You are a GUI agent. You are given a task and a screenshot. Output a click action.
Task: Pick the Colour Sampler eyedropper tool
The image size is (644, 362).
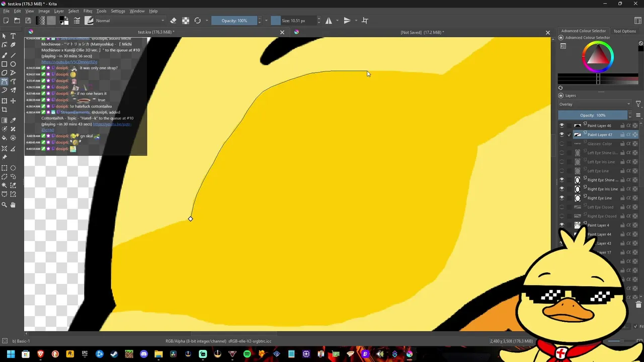coord(13,120)
